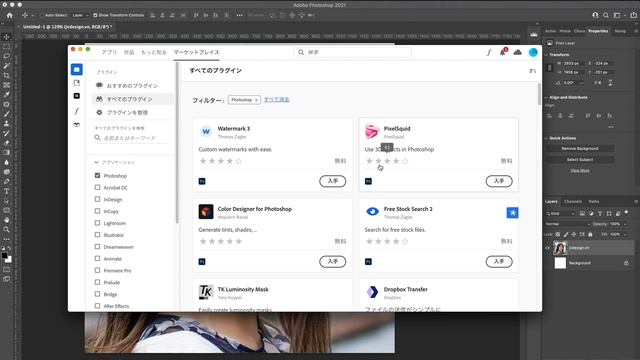This screenshot has width=640, height=360.
Task: Click the blue featured badge on Free Stock Search 2
Action: tap(513, 213)
